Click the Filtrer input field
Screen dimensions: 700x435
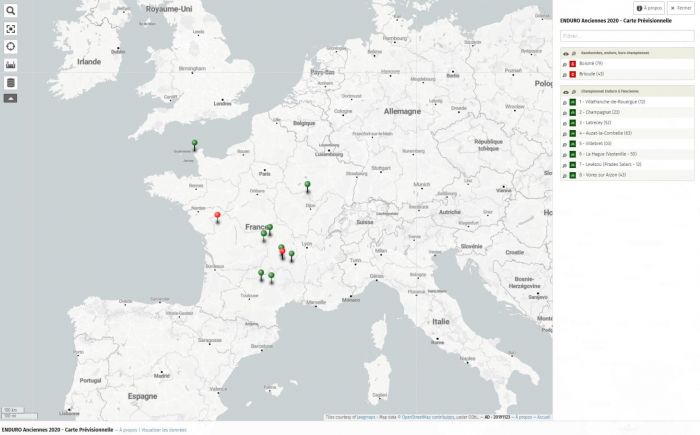click(x=626, y=36)
